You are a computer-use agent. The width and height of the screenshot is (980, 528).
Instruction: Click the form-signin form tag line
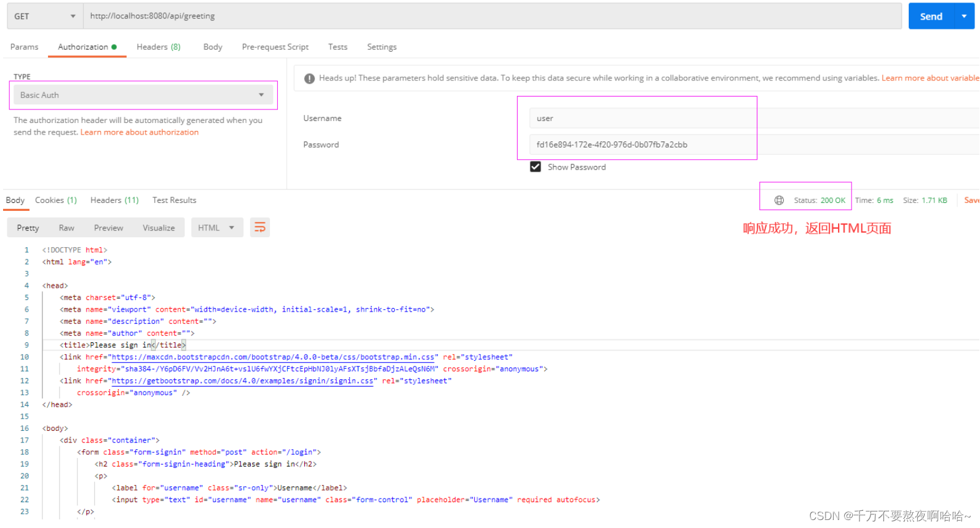pos(199,452)
